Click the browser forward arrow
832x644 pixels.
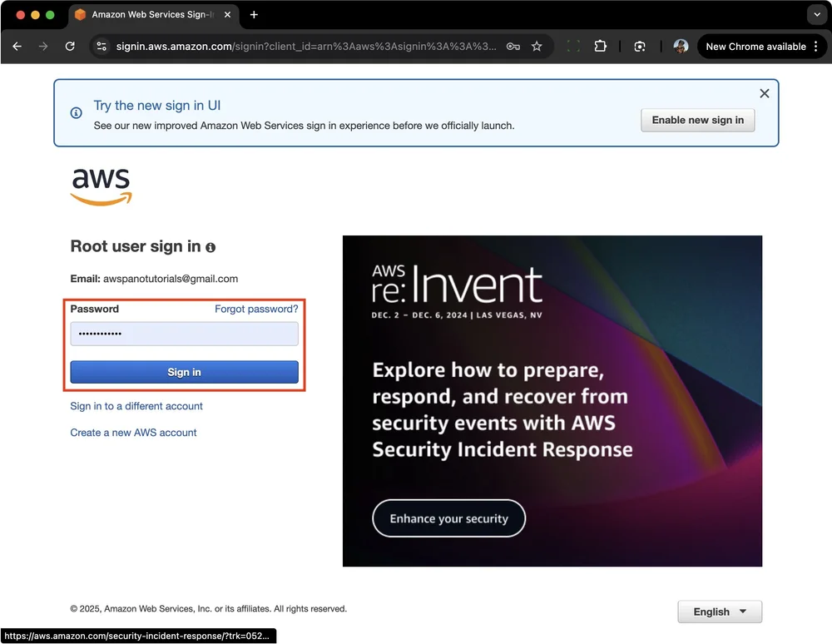point(43,46)
